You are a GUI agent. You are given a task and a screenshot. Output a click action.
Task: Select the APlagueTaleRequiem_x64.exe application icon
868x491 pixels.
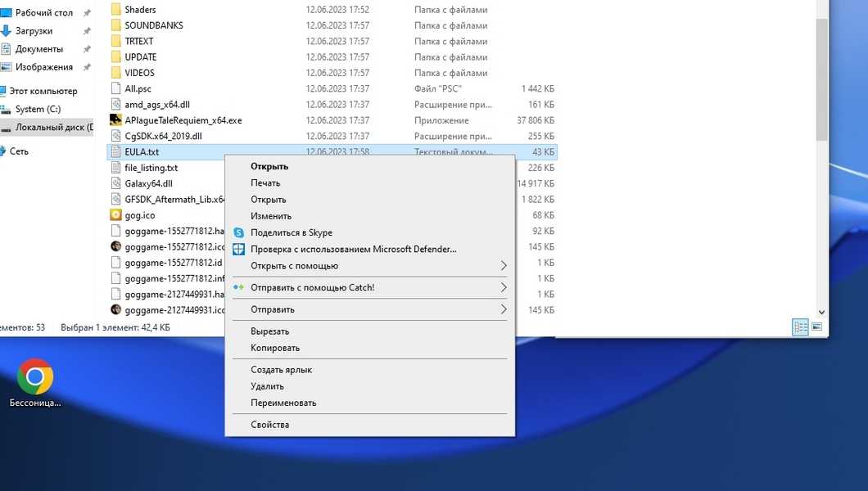coord(116,120)
